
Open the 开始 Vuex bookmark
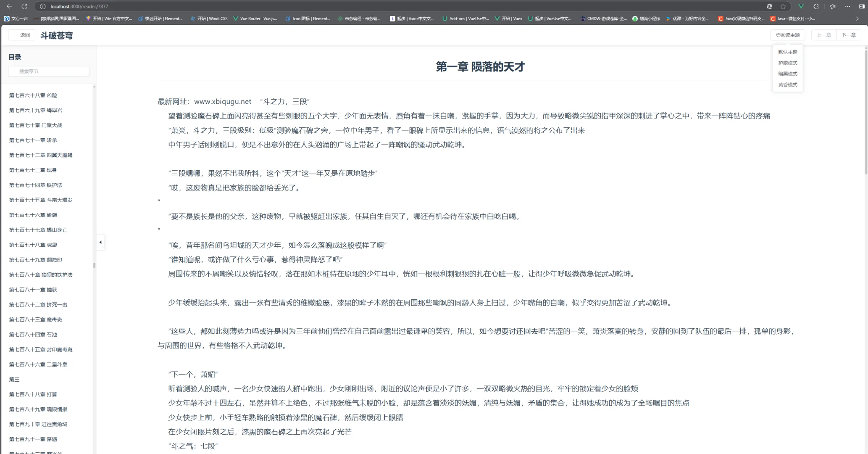pos(508,18)
